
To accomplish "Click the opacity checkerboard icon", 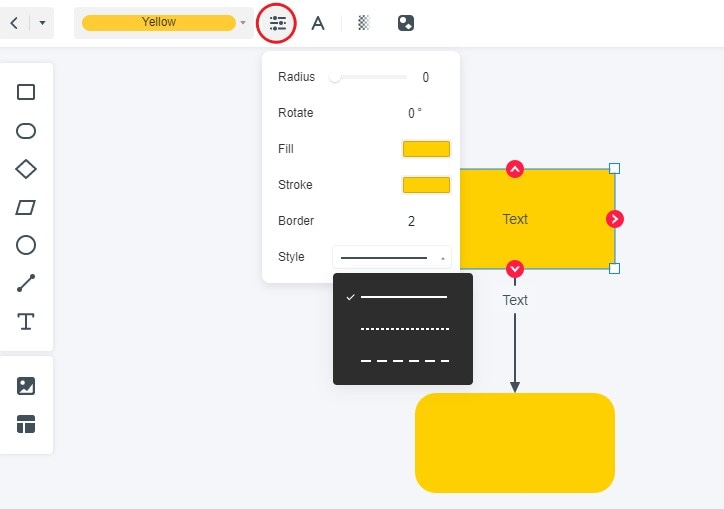I will [x=364, y=23].
